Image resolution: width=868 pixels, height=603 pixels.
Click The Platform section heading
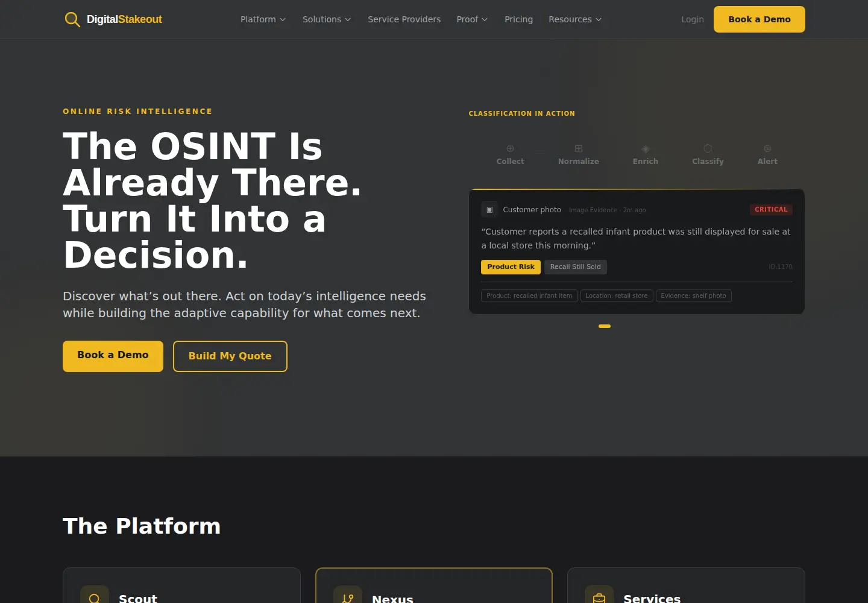coord(142,526)
